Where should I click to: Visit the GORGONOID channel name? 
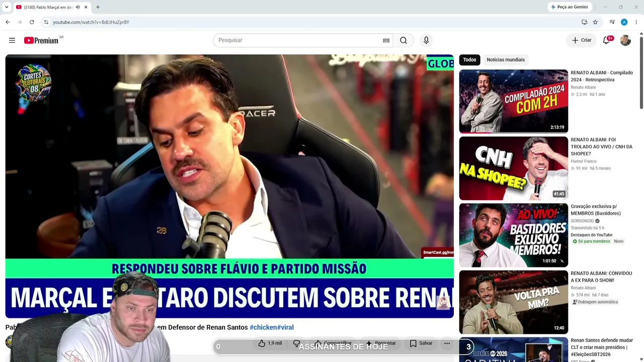[x=582, y=221]
